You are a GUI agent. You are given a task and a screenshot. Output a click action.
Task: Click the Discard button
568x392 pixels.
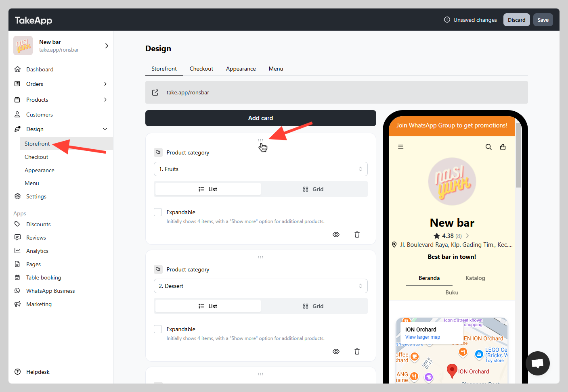(x=517, y=20)
